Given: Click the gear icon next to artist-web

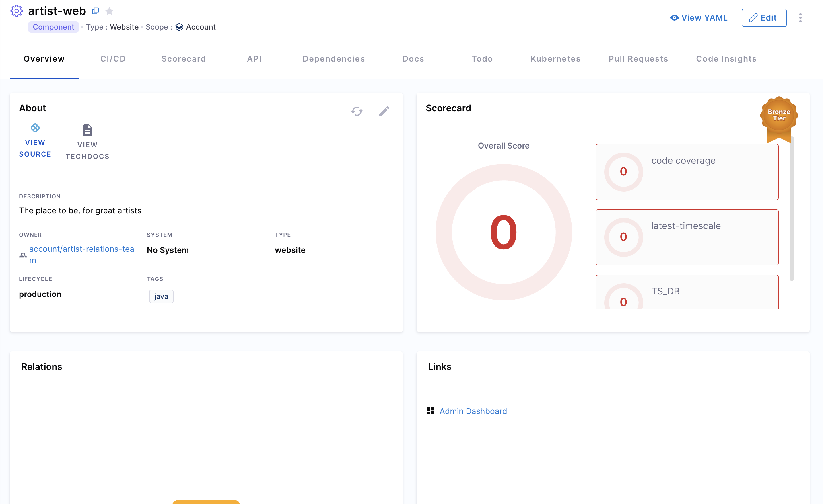Looking at the screenshot, I should click(16, 11).
